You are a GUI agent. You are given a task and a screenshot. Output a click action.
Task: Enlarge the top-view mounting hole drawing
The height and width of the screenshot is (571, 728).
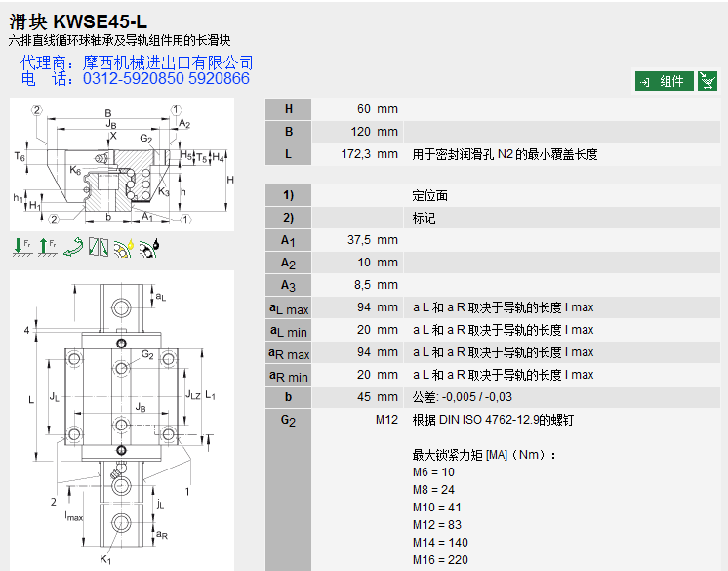123,420
